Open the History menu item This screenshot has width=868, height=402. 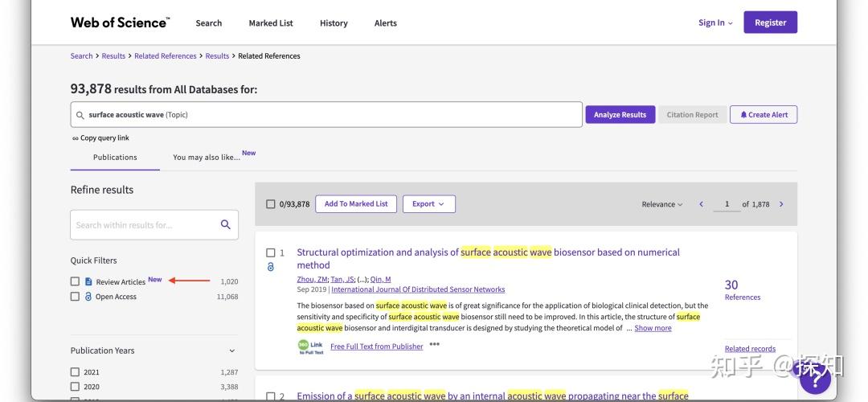tap(334, 23)
